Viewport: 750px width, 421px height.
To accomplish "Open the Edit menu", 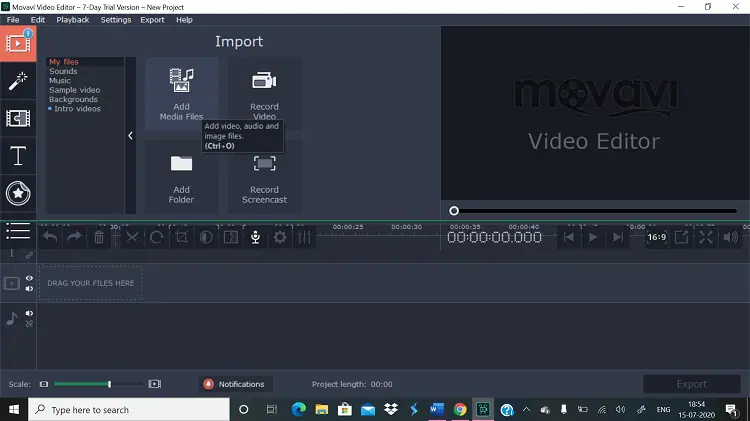I will coord(38,20).
